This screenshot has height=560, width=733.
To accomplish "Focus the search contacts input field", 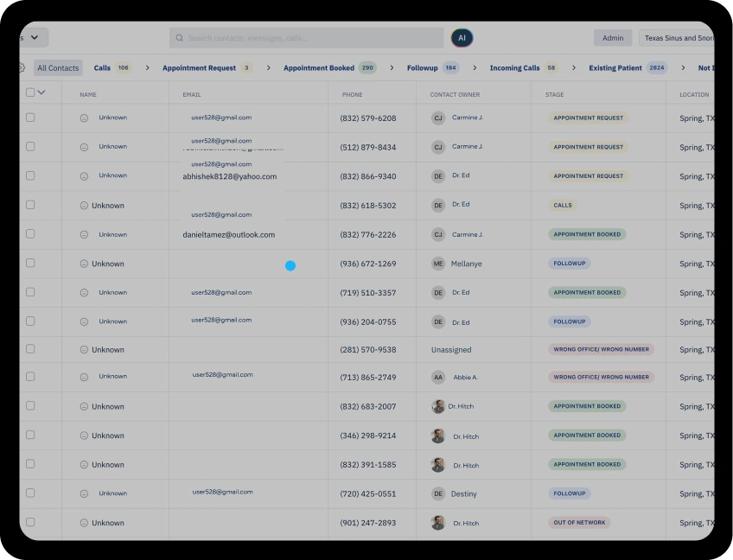I will pyautogui.click(x=306, y=38).
